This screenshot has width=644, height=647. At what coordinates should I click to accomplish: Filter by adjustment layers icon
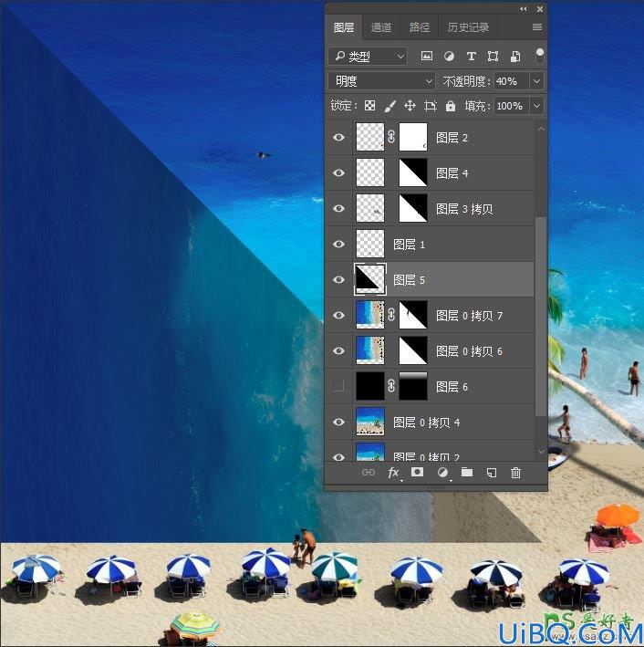pyautogui.click(x=449, y=56)
